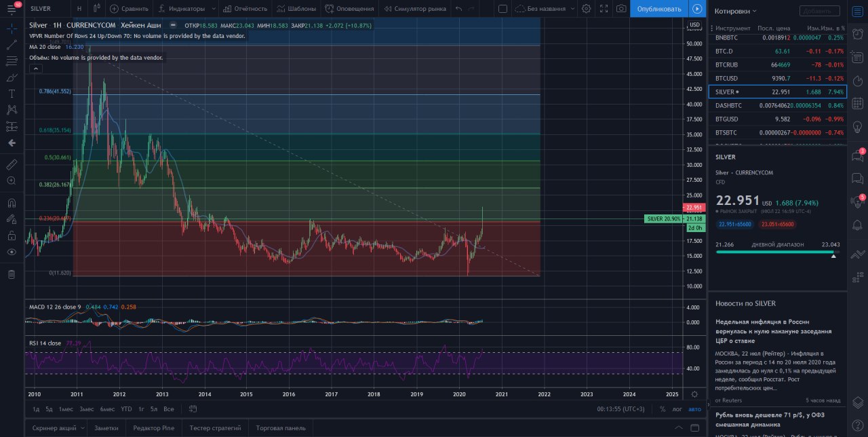Change the H timeframe interval
The image size is (868, 437).
coord(79,9)
